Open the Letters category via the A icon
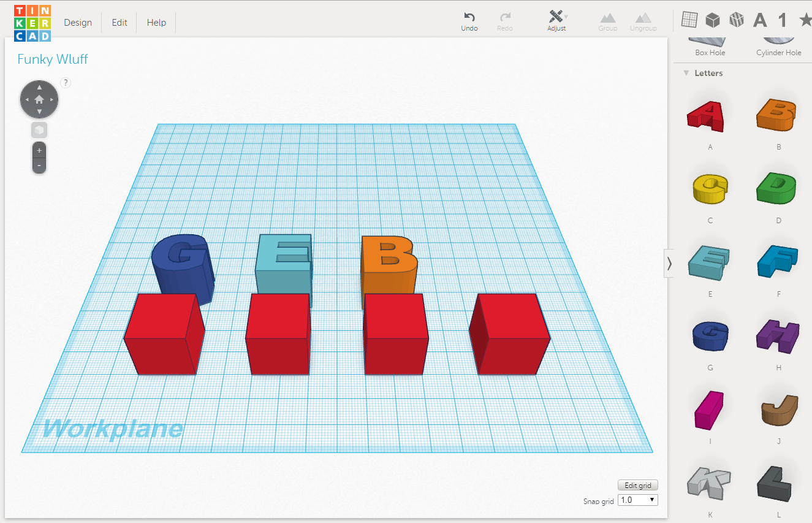The height and width of the screenshot is (523, 812). pos(759,20)
